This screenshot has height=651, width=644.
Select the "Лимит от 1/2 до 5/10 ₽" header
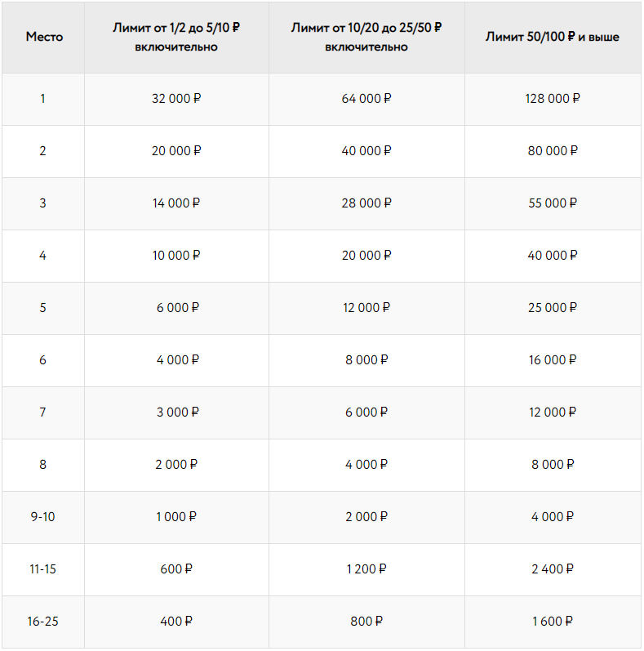click(176, 38)
